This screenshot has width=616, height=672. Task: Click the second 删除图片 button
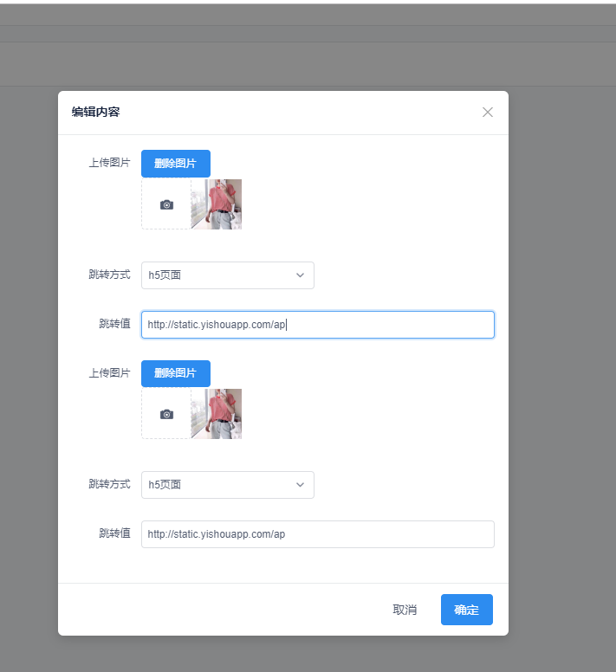176,373
